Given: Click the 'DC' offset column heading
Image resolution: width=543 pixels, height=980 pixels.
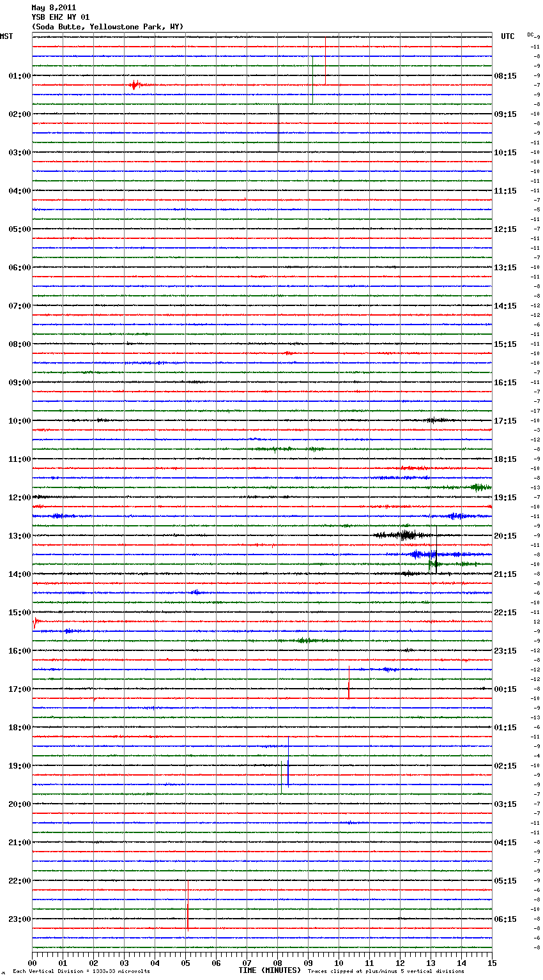Looking at the screenshot, I should coord(530,34).
